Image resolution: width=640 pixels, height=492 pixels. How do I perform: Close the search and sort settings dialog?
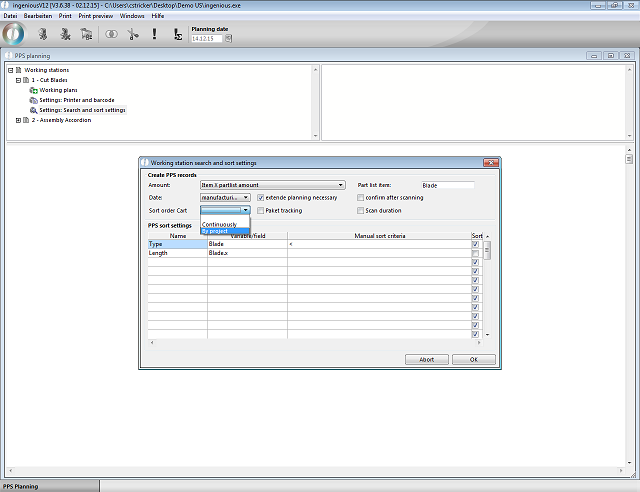pyautogui.click(x=491, y=163)
